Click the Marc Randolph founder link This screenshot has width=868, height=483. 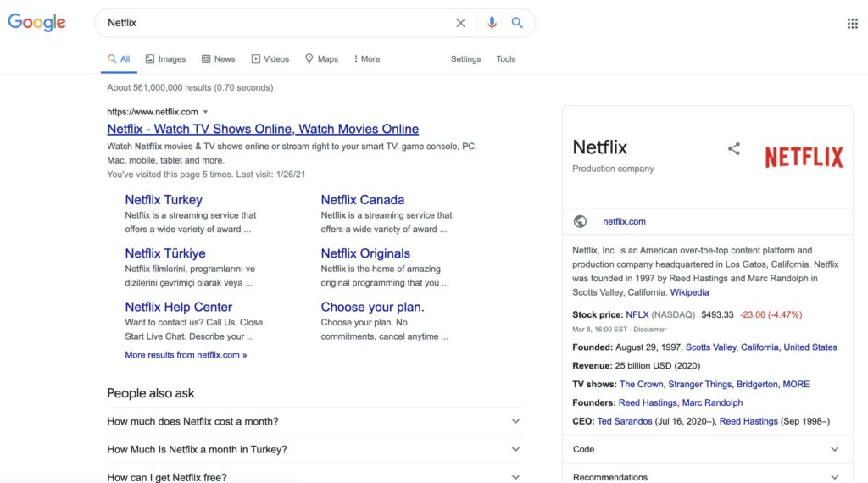pyautogui.click(x=712, y=402)
